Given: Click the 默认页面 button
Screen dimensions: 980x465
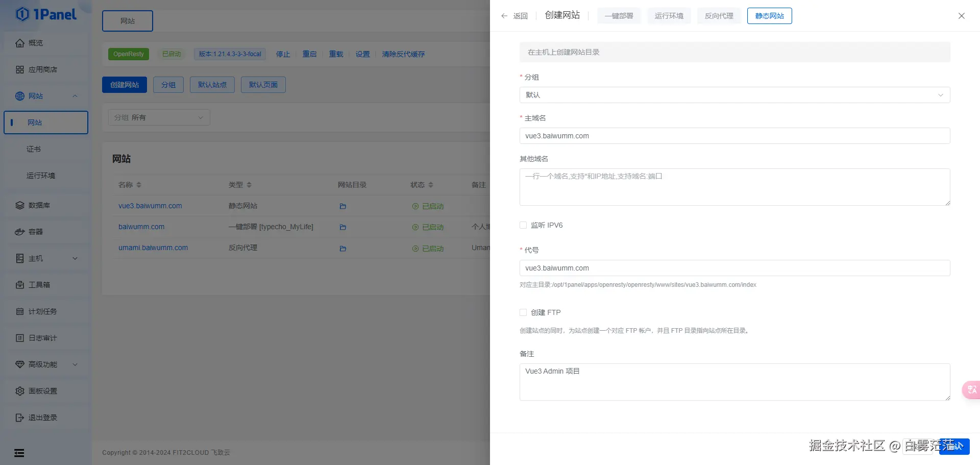Looking at the screenshot, I should (263, 85).
